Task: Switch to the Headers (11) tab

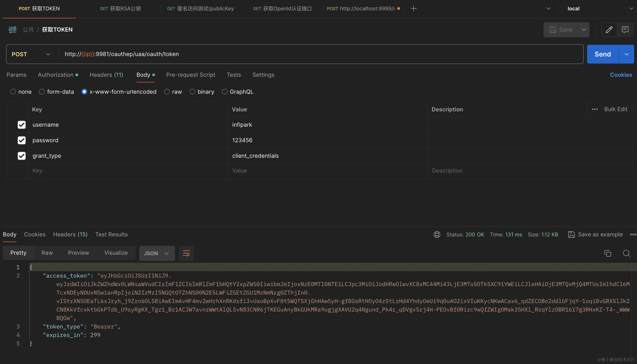Action: click(x=106, y=75)
